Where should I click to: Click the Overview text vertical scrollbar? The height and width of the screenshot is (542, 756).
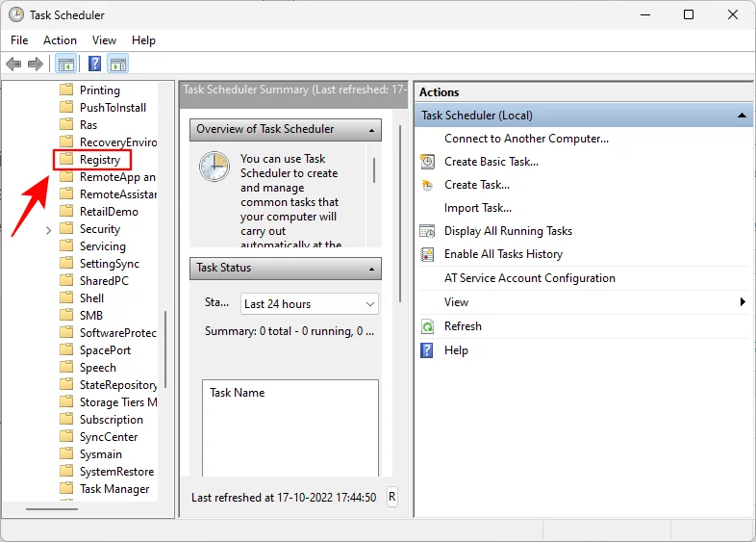[373, 168]
